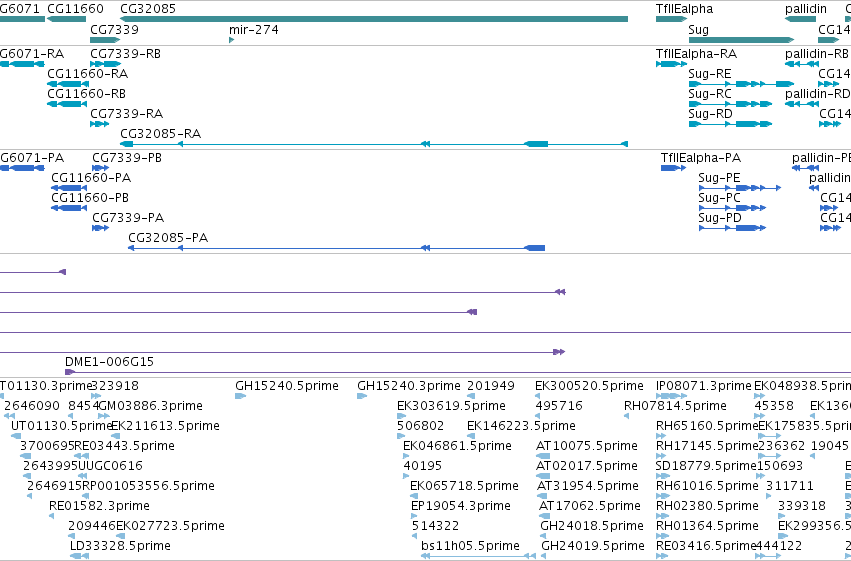Click the mir-274 gene label
The image size is (851, 561).
pyautogui.click(x=253, y=29)
